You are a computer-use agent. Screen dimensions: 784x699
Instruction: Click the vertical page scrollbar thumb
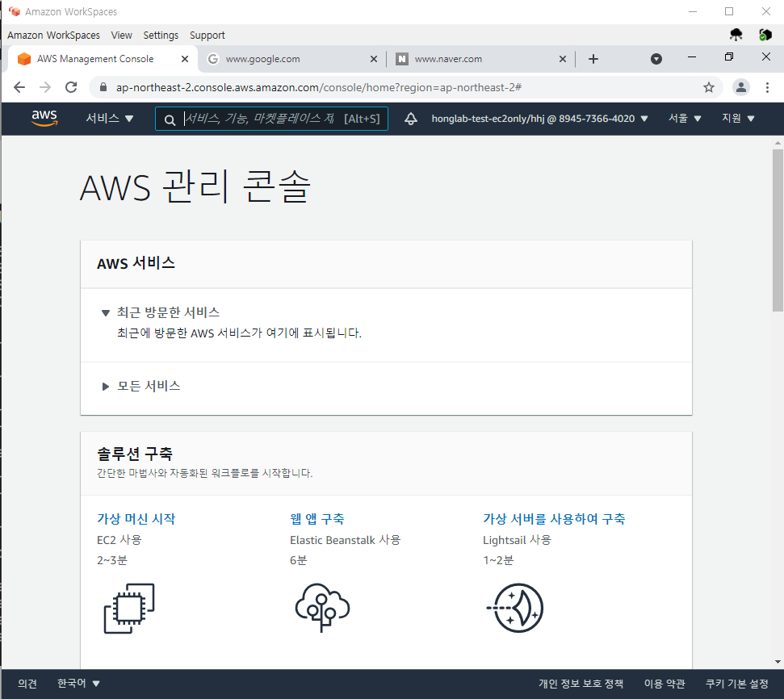click(778, 230)
